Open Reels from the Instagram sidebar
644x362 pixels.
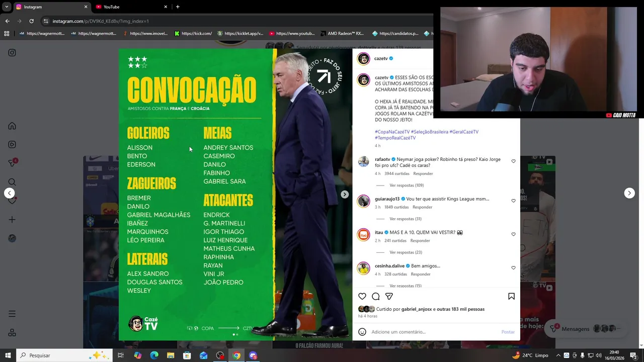coord(12,144)
